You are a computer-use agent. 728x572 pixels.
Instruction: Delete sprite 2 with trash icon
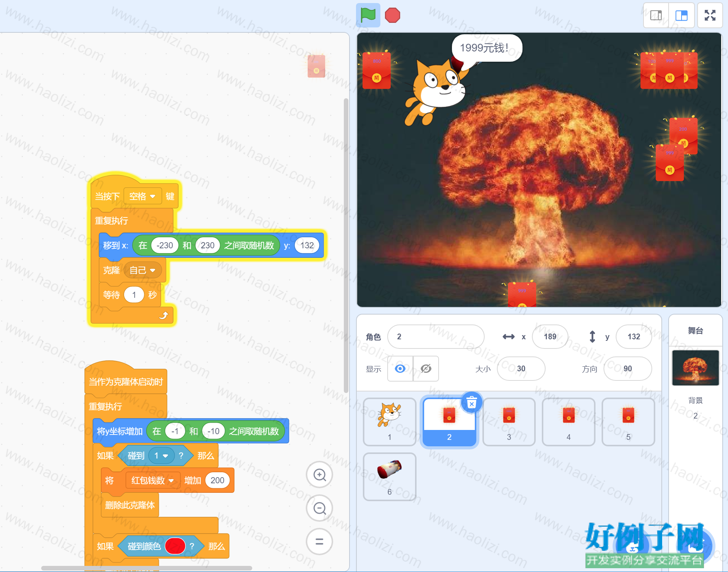click(471, 402)
